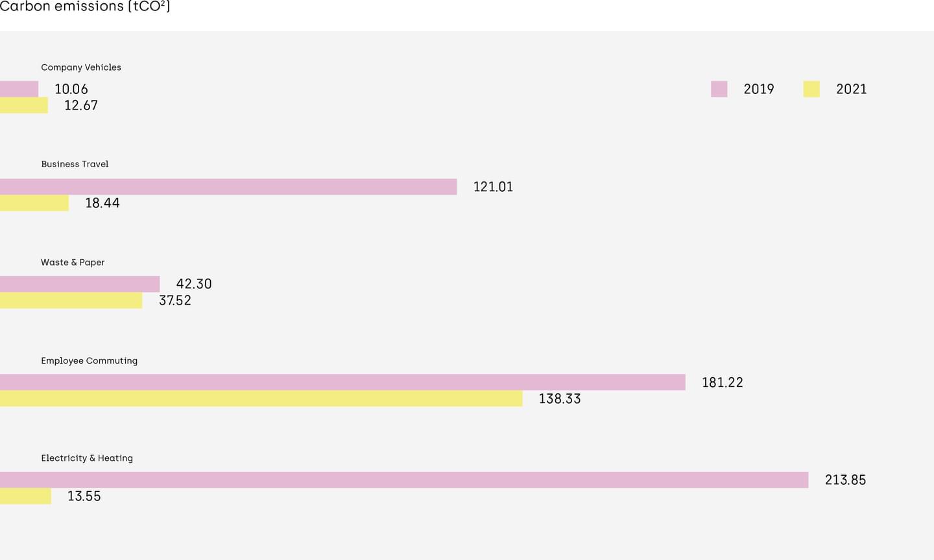Select the 2021 legend label
The height and width of the screenshot is (560, 934).
(x=851, y=89)
